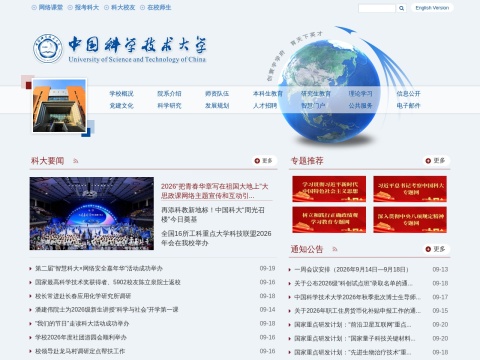The height and width of the screenshot is (360, 480).
Task: Open 科学研究 navigation menu item
Action: pyautogui.click(x=169, y=106)
